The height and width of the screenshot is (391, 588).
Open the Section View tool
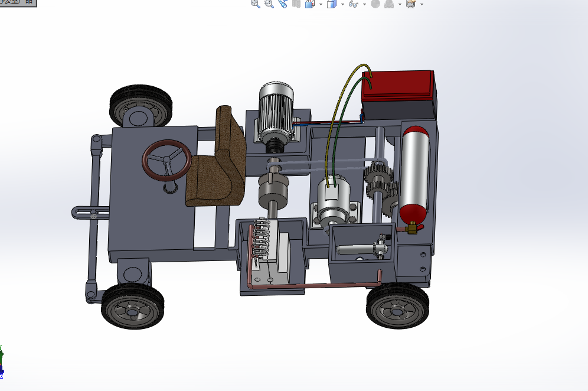point(296,4)
